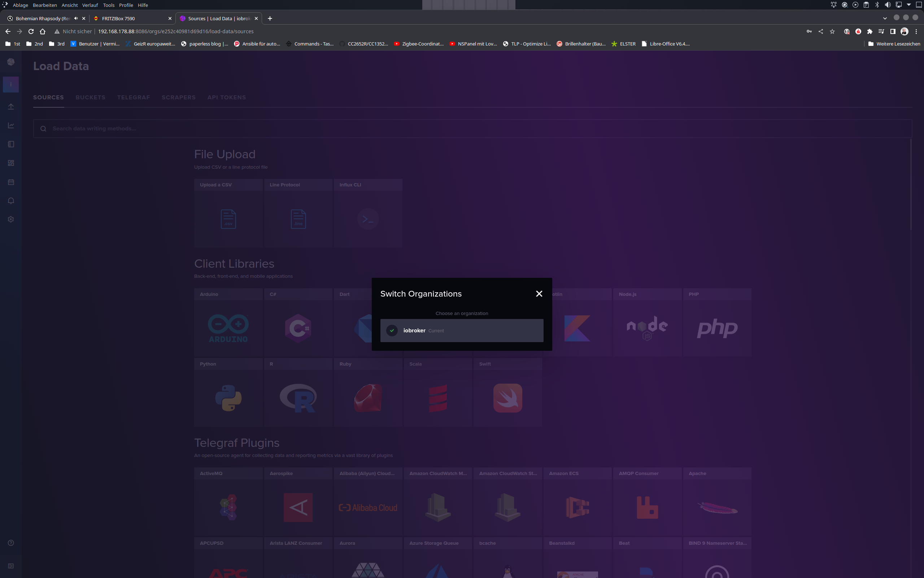Click the share icon in address bar
The image size is (924, 578).
pyautogui.click(x=820, y=31)
